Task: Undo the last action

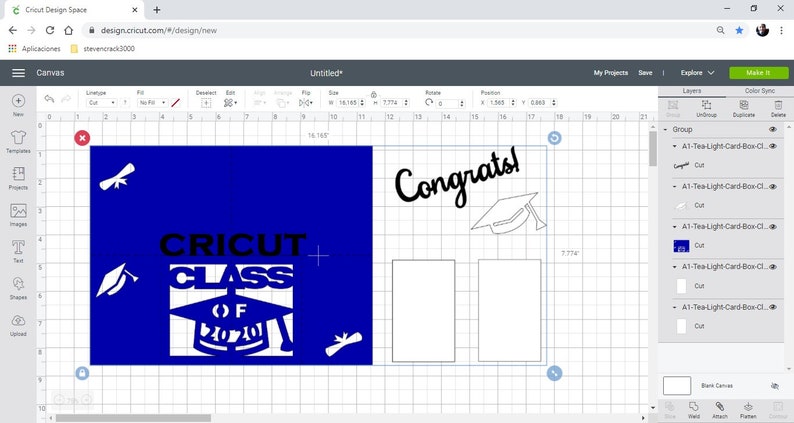Action: click(x=49, y=99)
